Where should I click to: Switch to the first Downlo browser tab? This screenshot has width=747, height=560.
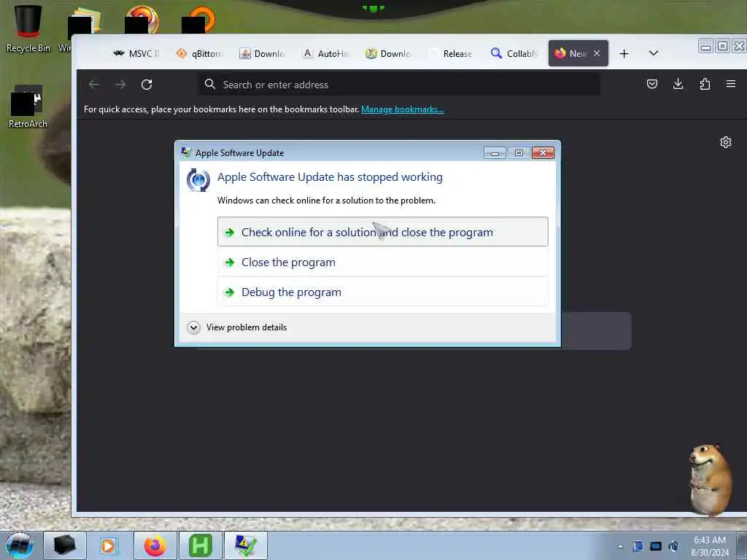(x=262, y=54)
